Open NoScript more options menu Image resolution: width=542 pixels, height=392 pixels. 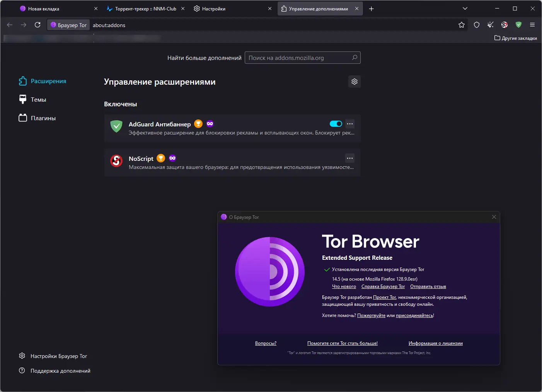click(x=350, y=158)
